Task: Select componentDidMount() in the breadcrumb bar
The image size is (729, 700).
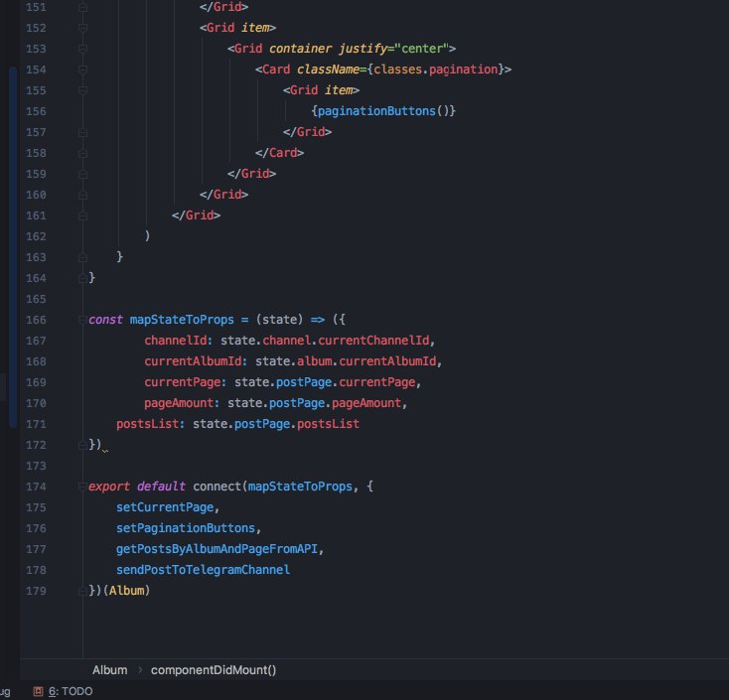Action: pos(214,670)
